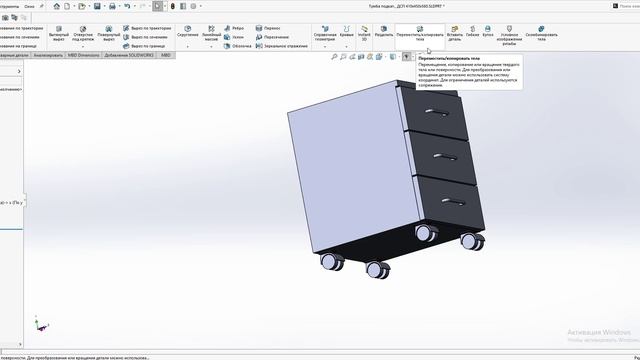
Task: Click Вставить деталь (Insert Part) tool
Action: click(455, 33)
